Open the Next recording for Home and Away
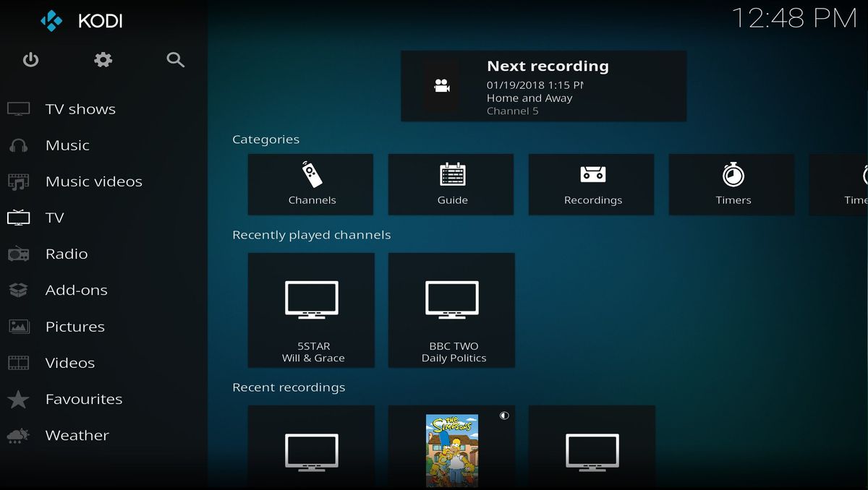The width and height of the screenshot is (868, 490). pos(543,86)
